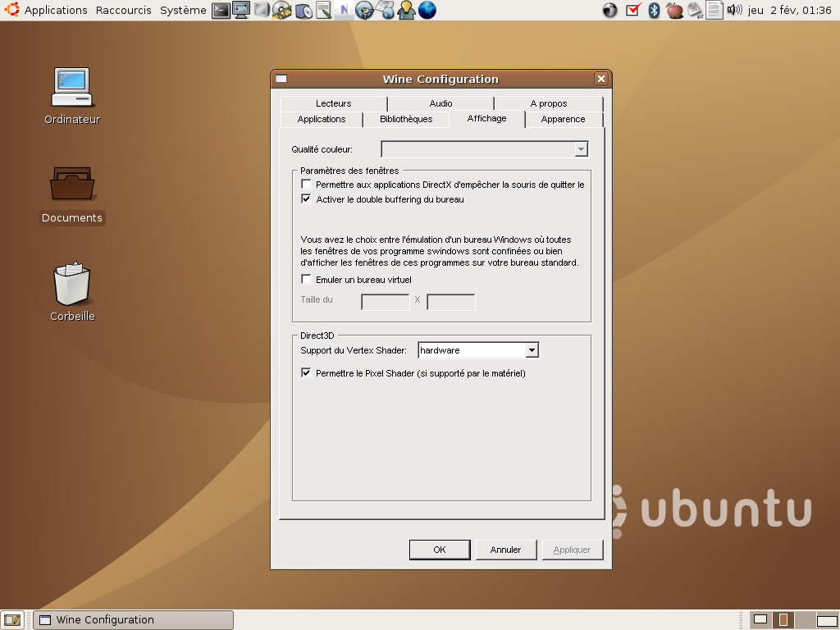Launch the globe with wrench icon
The width and height of the screenshot is (840, 630).
tap(364, 10)
